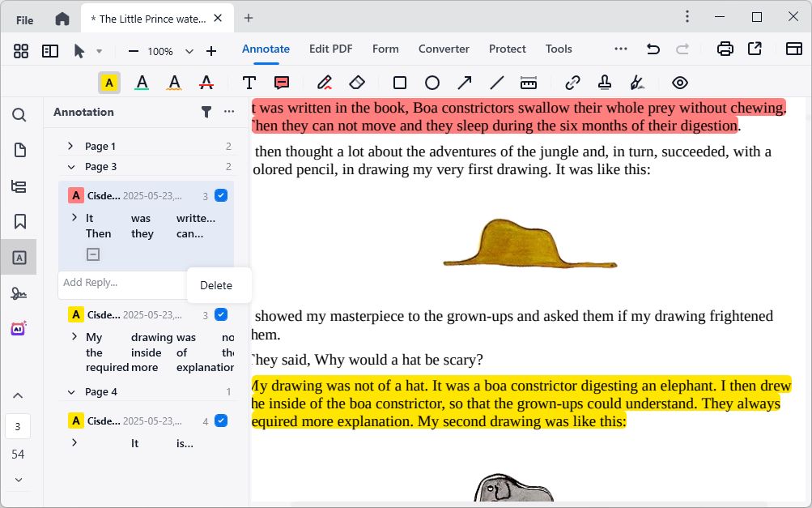Select the eraser tool
Screen dimensions: 812x508
[357, 83]
